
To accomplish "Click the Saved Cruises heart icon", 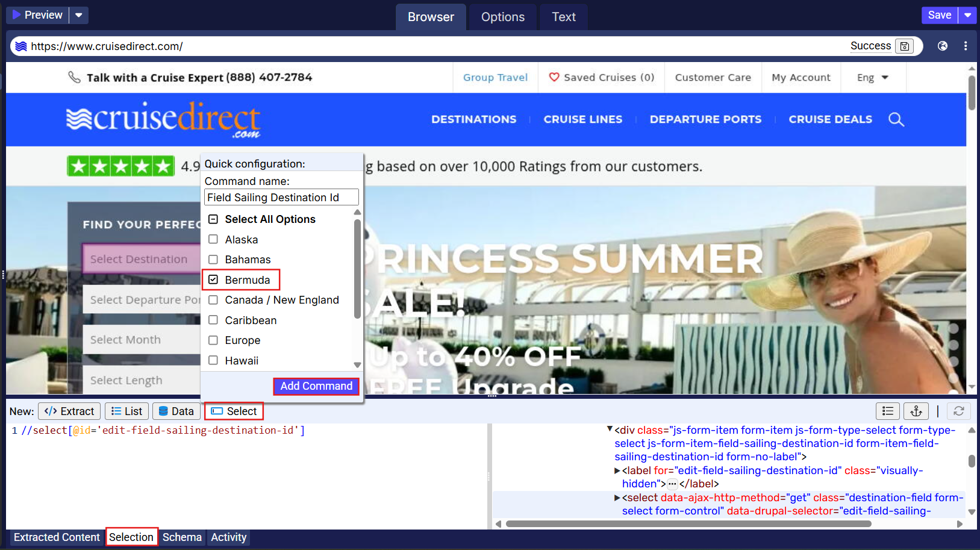I will [x=554, y=77].
